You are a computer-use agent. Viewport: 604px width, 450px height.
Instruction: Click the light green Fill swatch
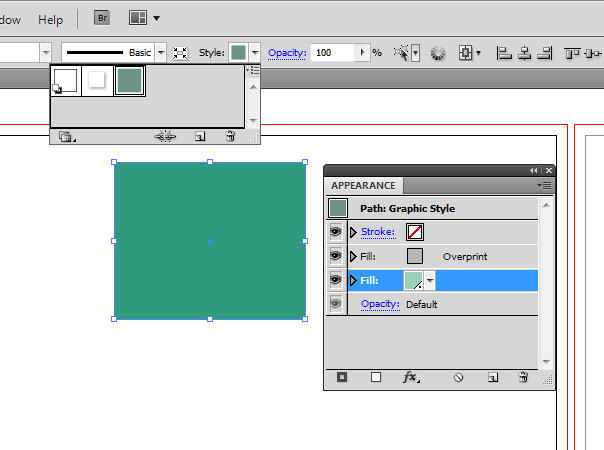coord(413,280)
